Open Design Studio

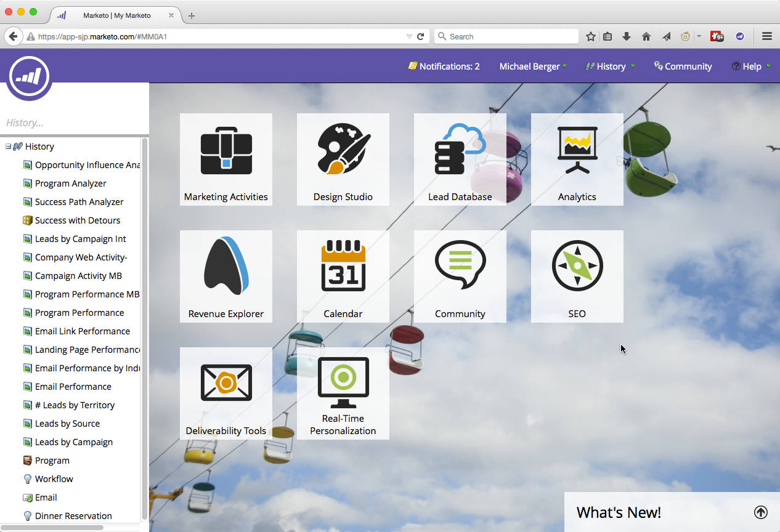pyautogui.click(x=343, y=159)
